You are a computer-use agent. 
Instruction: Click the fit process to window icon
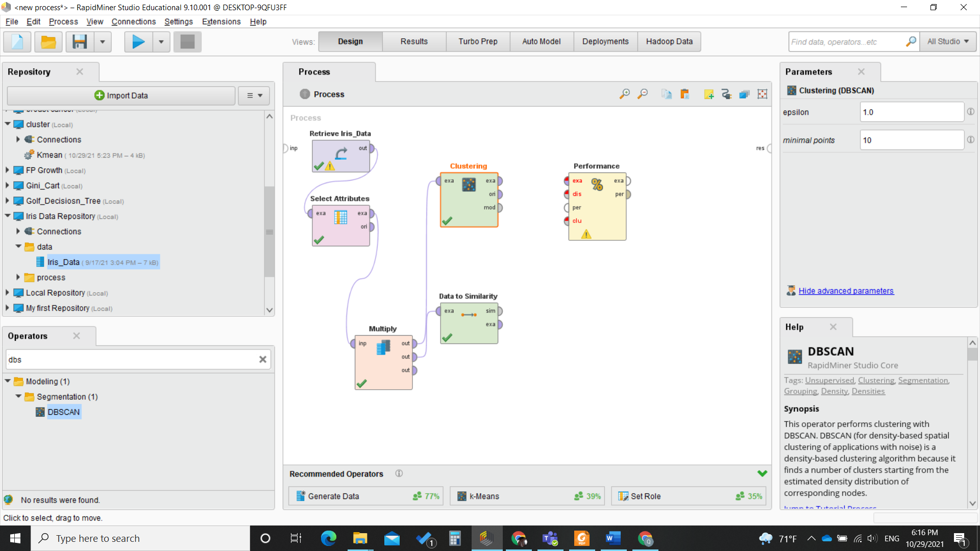click(x=762, y=94)
